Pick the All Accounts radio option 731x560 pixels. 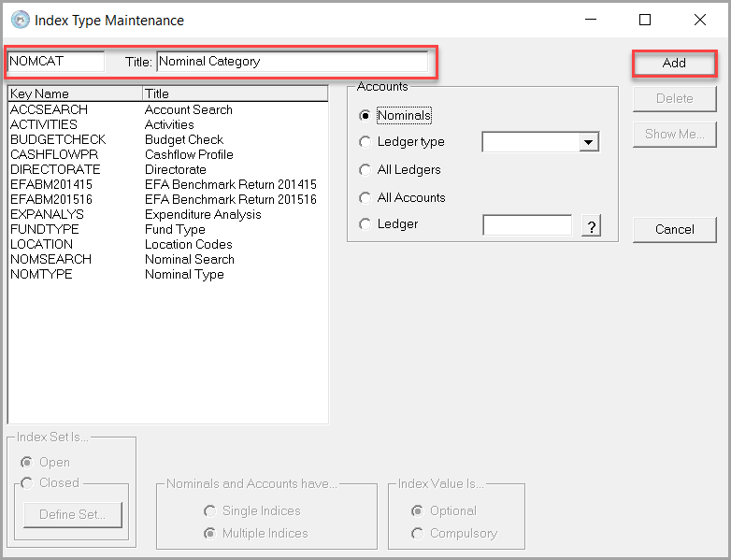coord(365,198)
